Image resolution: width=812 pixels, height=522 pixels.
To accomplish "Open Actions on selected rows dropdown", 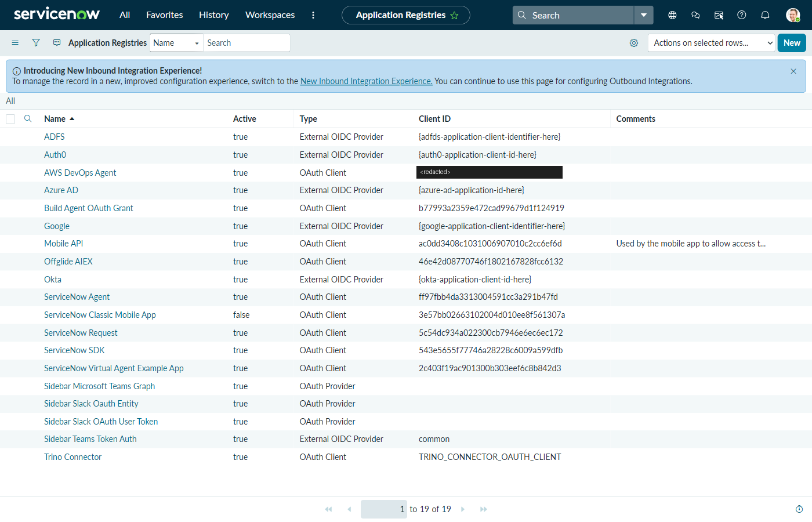I will click(x=711, y=43).
